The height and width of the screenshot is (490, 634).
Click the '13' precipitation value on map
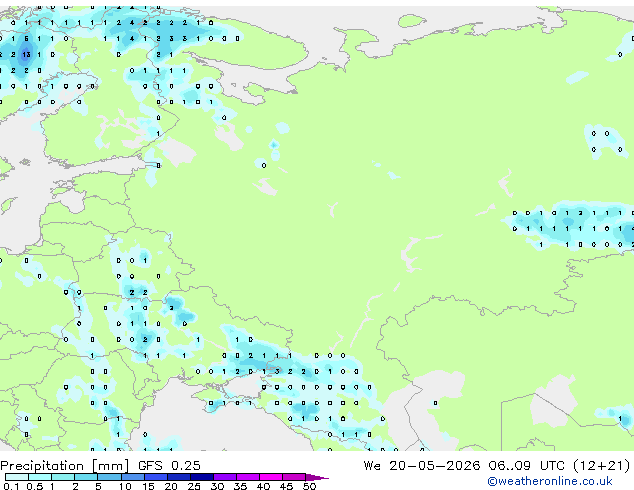(26, 54)
